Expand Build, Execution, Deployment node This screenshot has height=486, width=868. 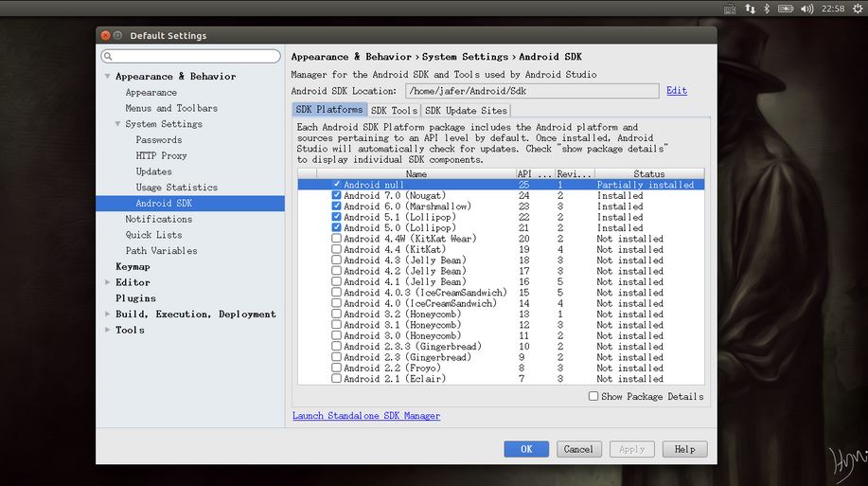point(107,314)
